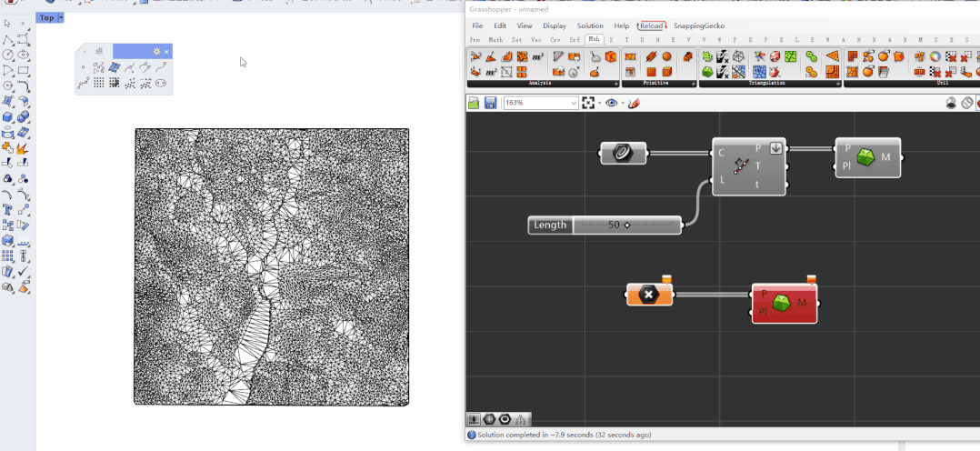Select the Convex Hull icon in Triangulation

click(x=707, y=57)
